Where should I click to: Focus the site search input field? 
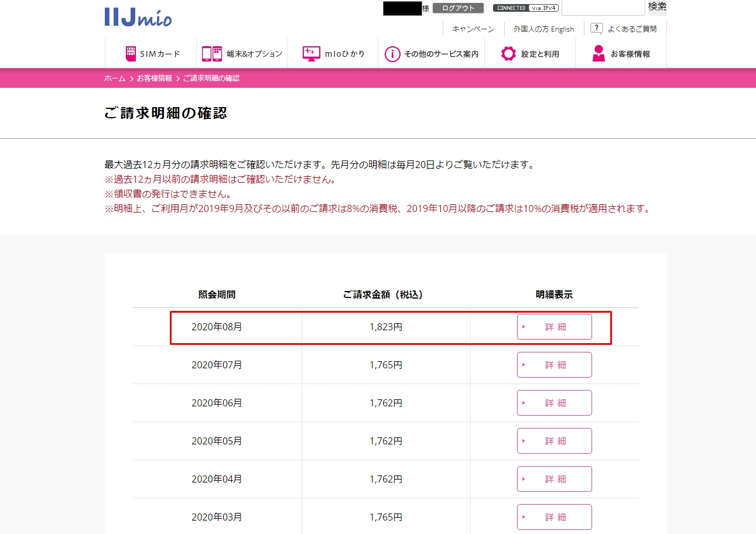[x=603, y=8]
